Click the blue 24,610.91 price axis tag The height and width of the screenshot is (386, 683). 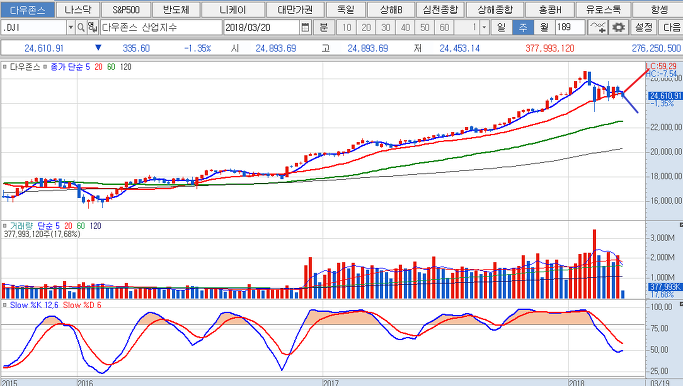tap(665, 96)
